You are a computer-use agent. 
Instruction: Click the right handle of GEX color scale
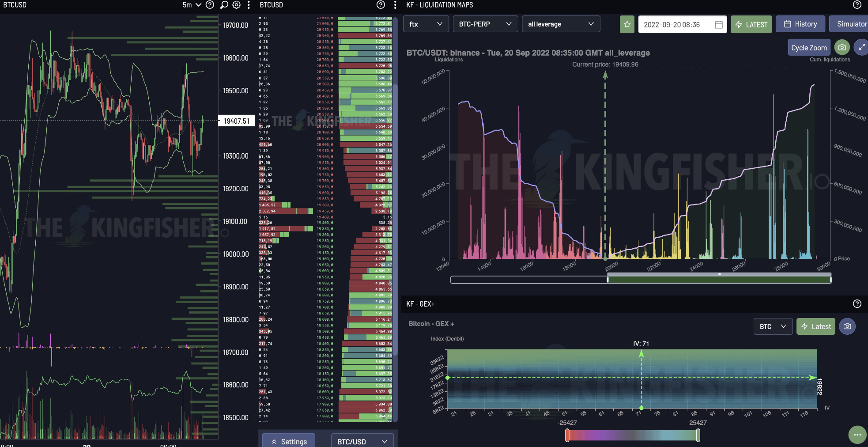698,436
